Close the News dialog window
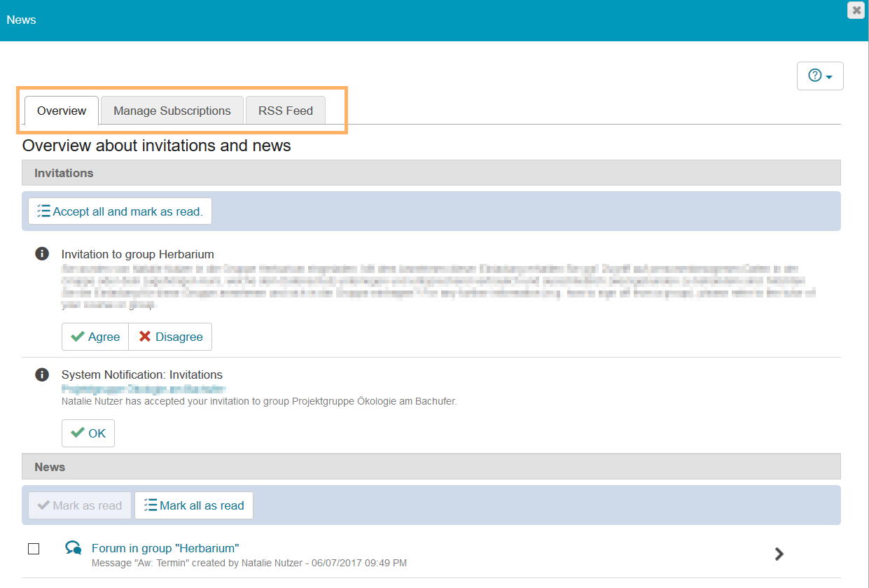This screenshot has height=588, width=869. coord(856,10)
